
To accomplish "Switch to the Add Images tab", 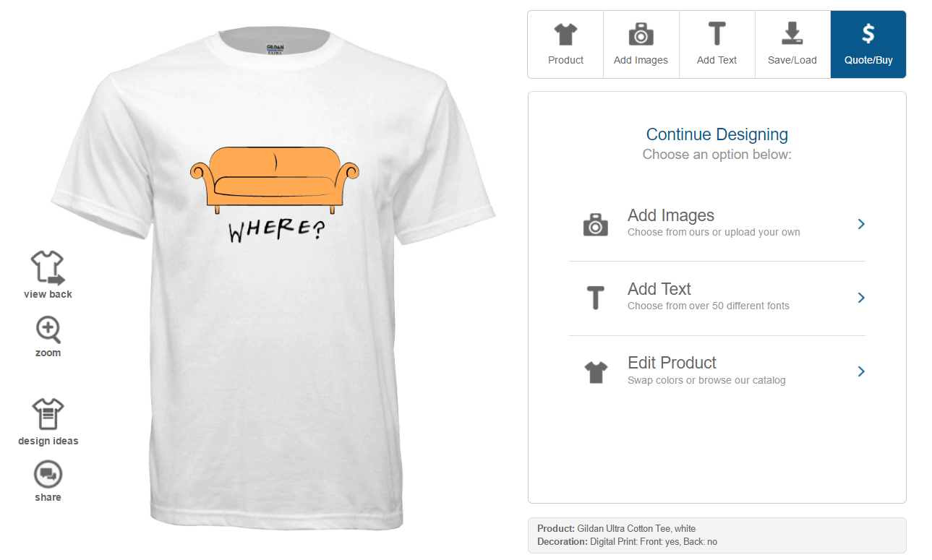I will point(641,44).
